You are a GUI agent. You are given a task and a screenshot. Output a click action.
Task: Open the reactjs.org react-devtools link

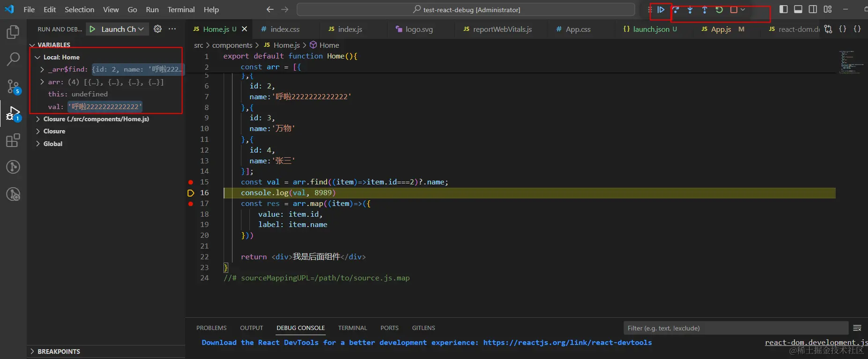click(567, 343)
